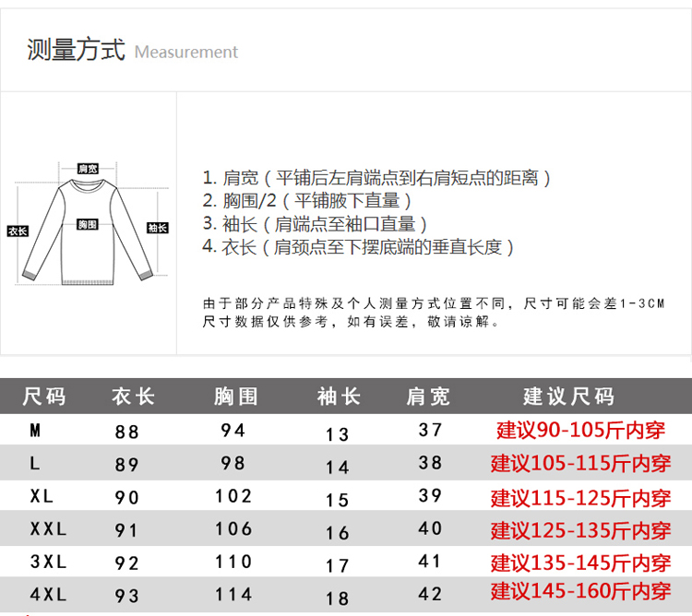Click the 肩宽 label on the diagram
The image size is (692, 616).
[x=88, y=169]
